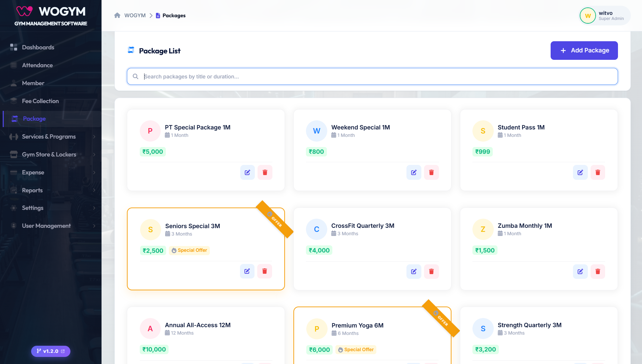Image resolution: width=642 pixels, height=364 pixels.
Task: Expand the Reports submenu arrow
Action: click(x=94, y=190)
